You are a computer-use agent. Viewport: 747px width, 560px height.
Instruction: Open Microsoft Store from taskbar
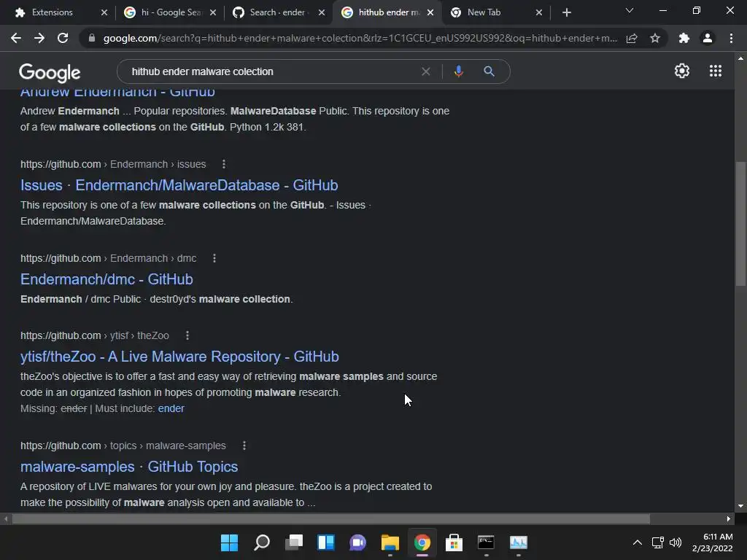[454, 542]
